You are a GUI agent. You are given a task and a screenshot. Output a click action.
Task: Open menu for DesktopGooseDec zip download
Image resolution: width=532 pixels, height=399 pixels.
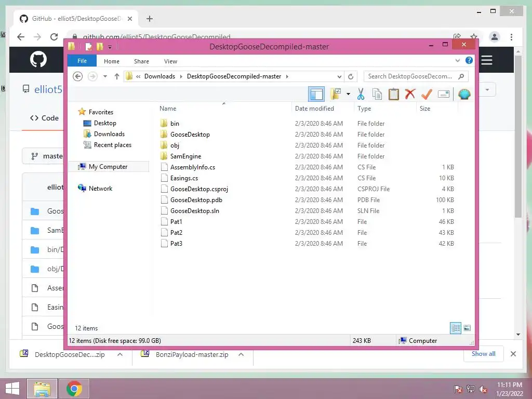(120, 354)
